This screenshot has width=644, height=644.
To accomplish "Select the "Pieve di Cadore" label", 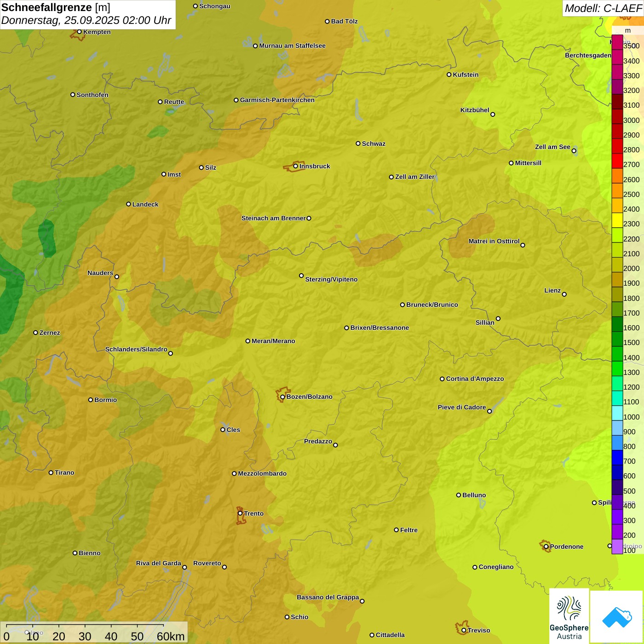I will point(462,407).
